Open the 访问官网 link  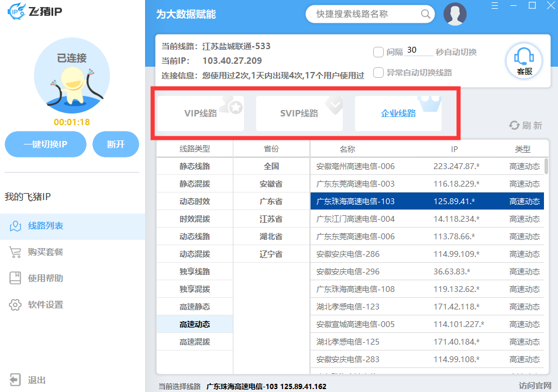pyautogui.click(x=535, y=386)
